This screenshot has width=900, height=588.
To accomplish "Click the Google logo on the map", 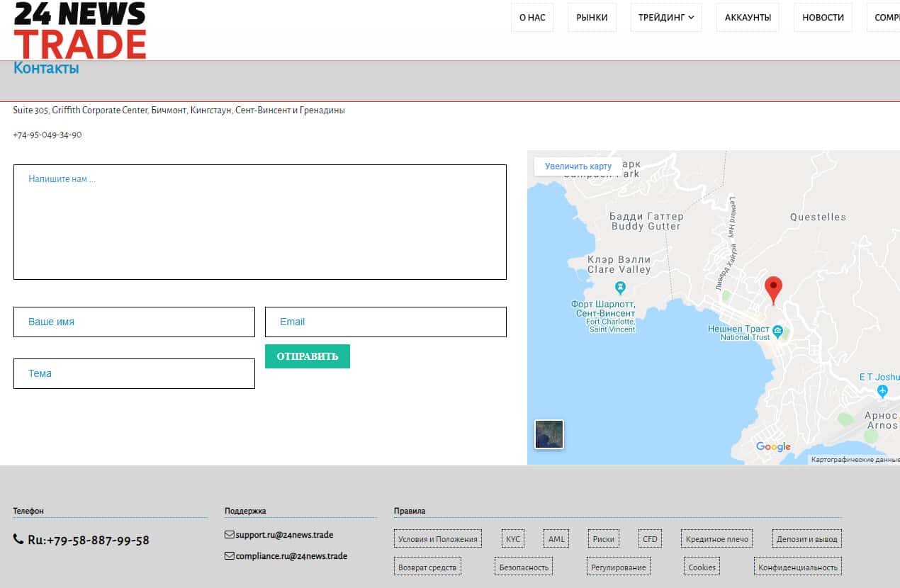I will click(x=773, y=446).
